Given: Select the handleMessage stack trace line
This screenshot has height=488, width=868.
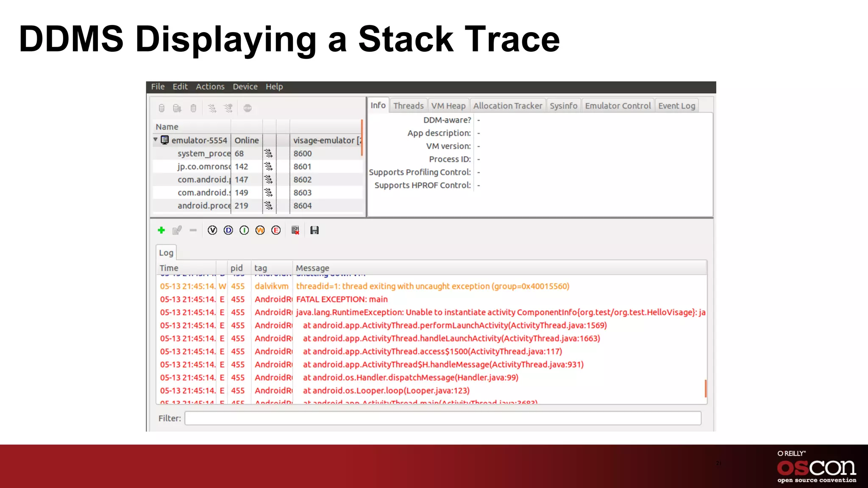Looking at the screenshot, I should pos(431,365).
